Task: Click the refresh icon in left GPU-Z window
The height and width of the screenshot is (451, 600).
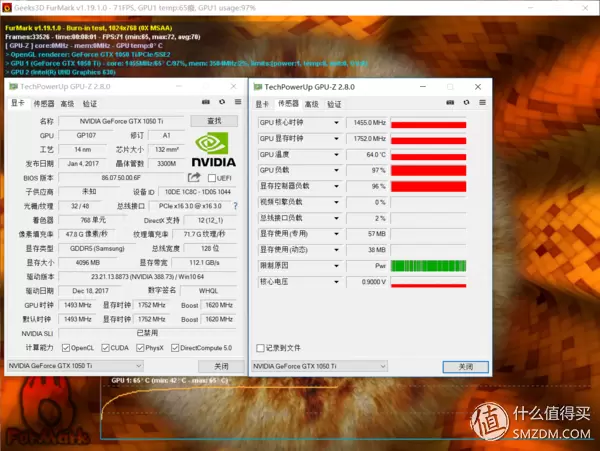Action: pos(220,102)
